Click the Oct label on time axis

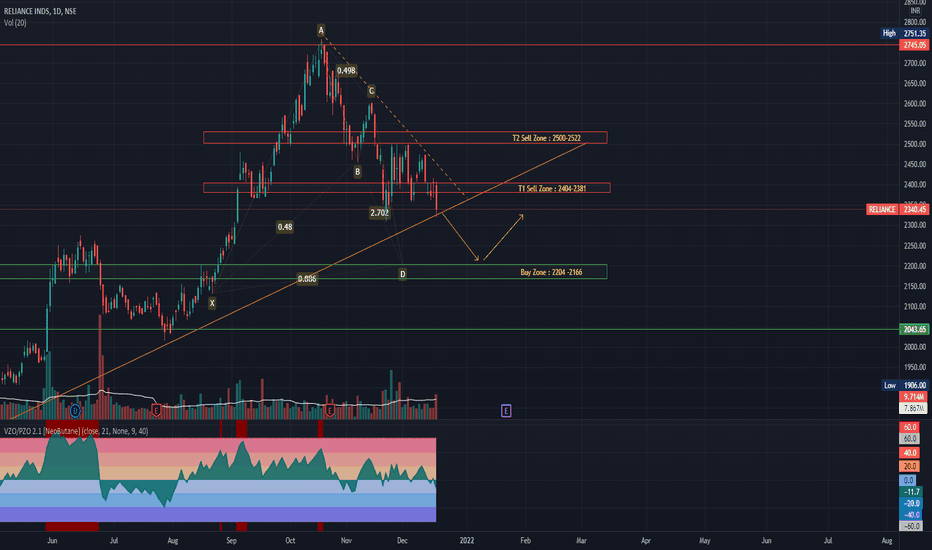click(290, 540)
